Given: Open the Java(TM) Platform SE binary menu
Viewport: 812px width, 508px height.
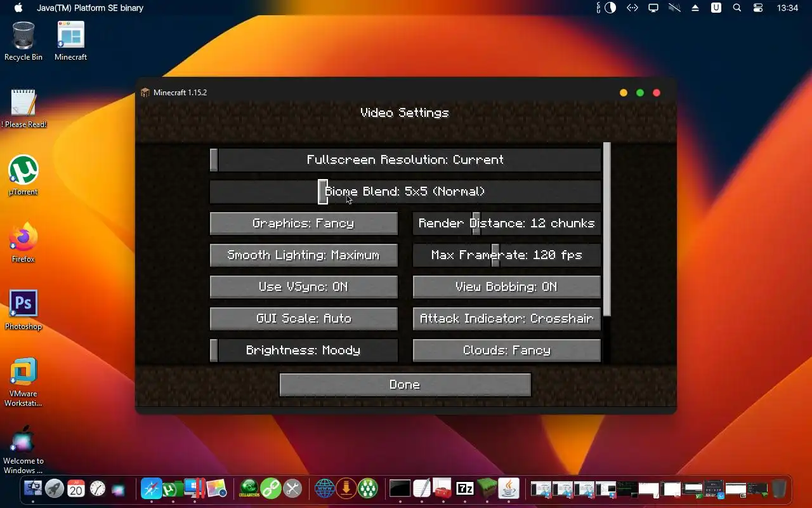Looking at the screenshot, I should click(x=90, y=8).
